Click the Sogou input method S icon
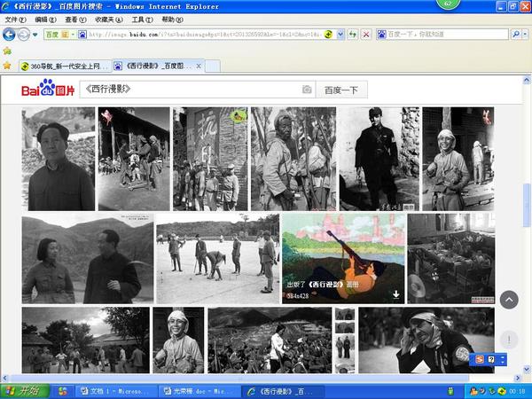This screenshot has width=532, height=399. [x=480, y=359]
